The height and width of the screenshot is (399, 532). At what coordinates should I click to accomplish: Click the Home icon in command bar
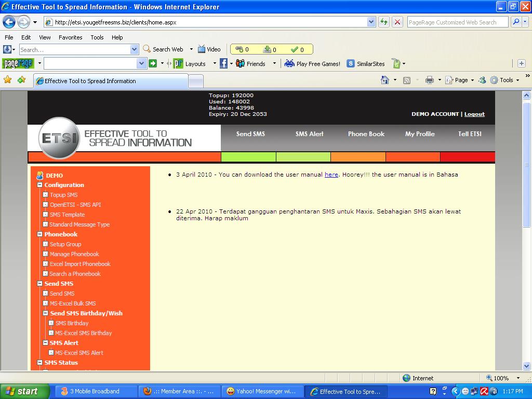(385, 79)
